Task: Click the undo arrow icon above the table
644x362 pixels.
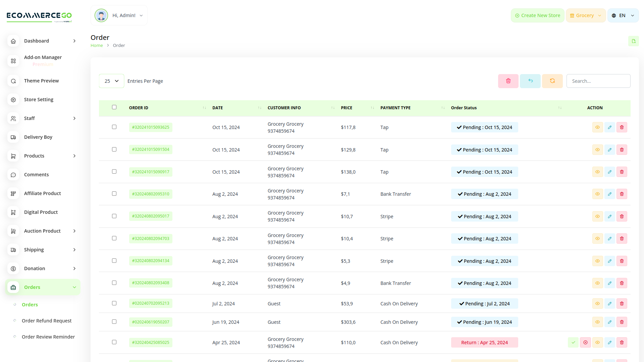Action: click(530, 81)
